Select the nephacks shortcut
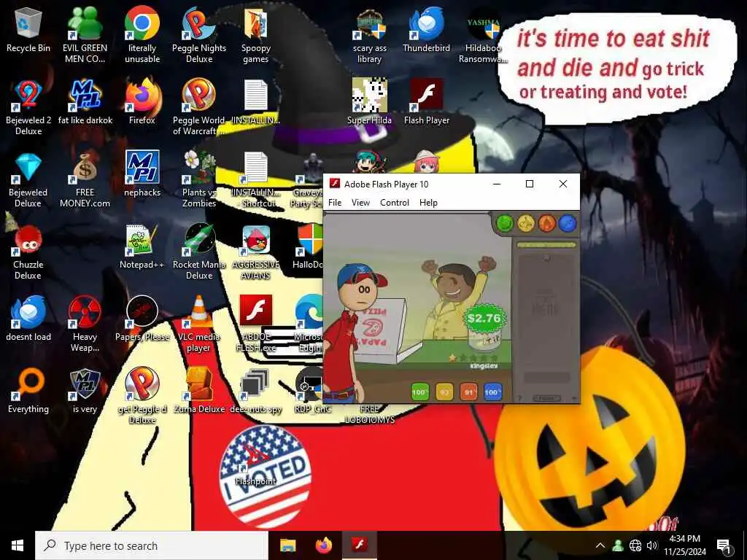 142,174
